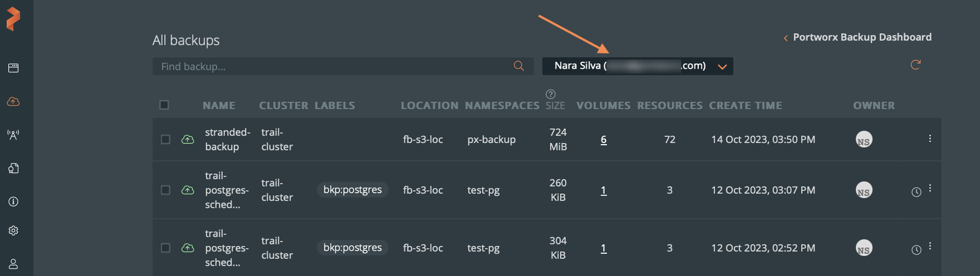Screen dimensions: 980x276
Task: Click the Find backup search field
Action: 331,66
